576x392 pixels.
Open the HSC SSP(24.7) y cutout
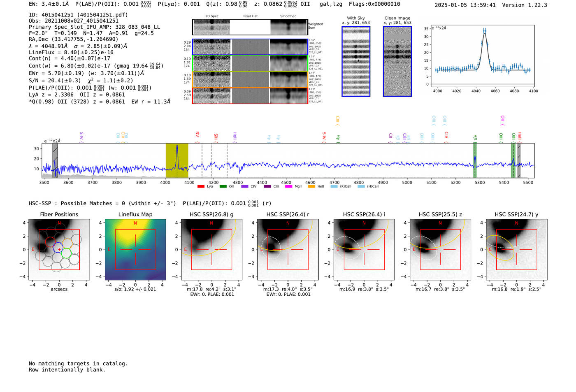click(517, 250)
